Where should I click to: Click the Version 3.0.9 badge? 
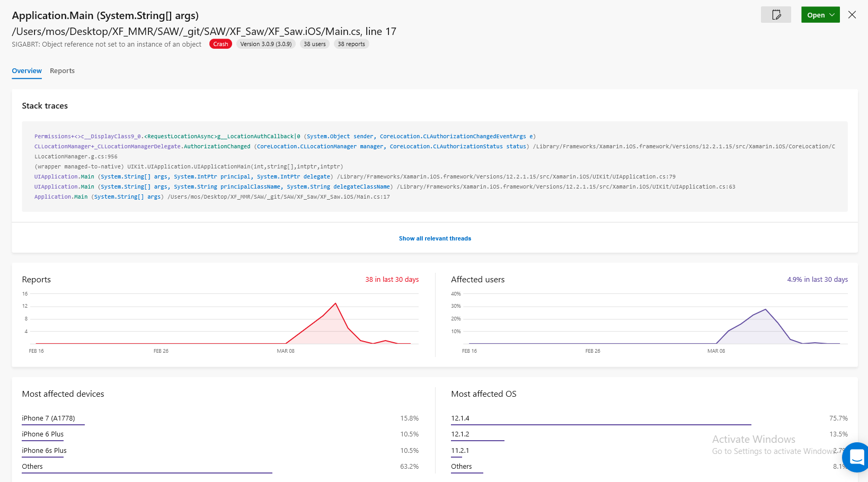(x=265, y=44)
